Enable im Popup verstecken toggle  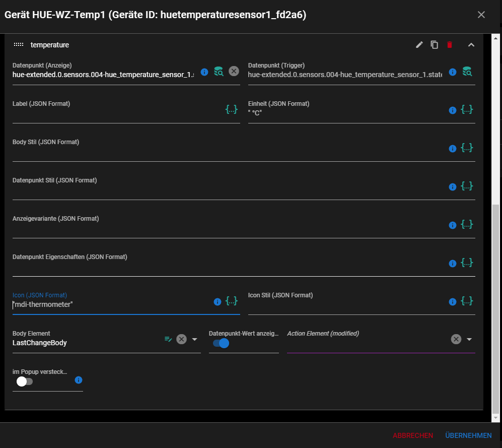(23, 381)
